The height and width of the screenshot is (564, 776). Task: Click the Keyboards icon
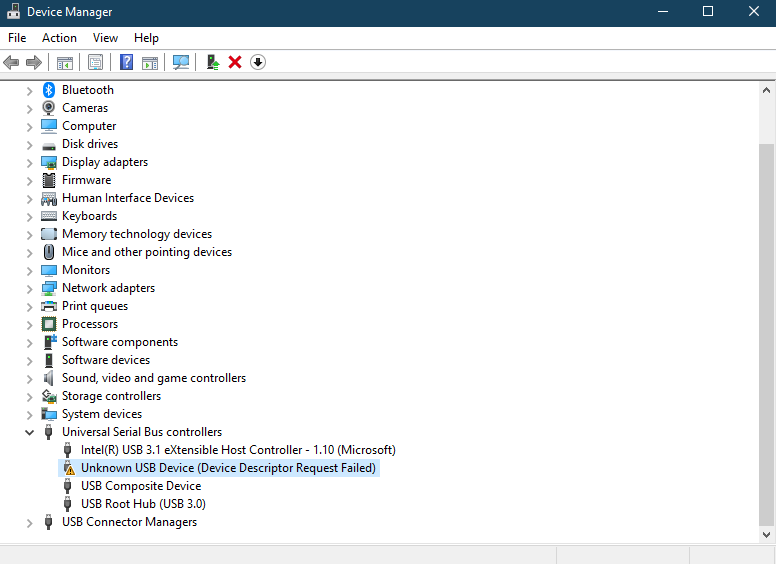click(x=48, y=216)
